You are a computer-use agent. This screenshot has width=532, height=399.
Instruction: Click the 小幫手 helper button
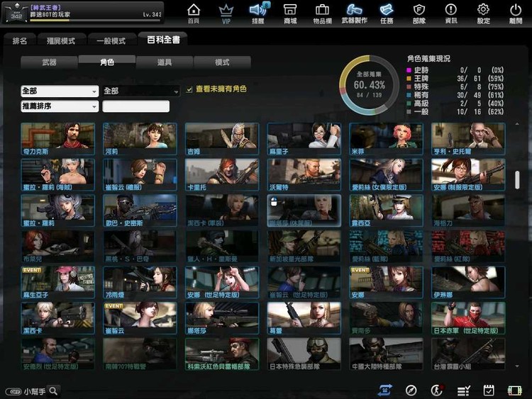click(x=26, y=391)
